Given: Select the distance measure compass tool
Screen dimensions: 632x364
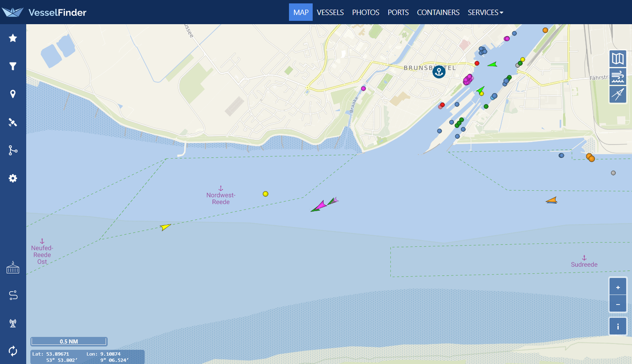Looking at the screenshot, I should 618,95.
